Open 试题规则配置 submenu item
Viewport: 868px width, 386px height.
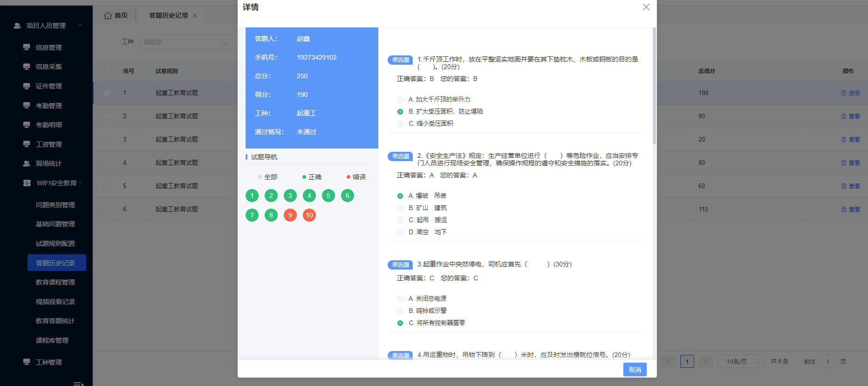55,244
